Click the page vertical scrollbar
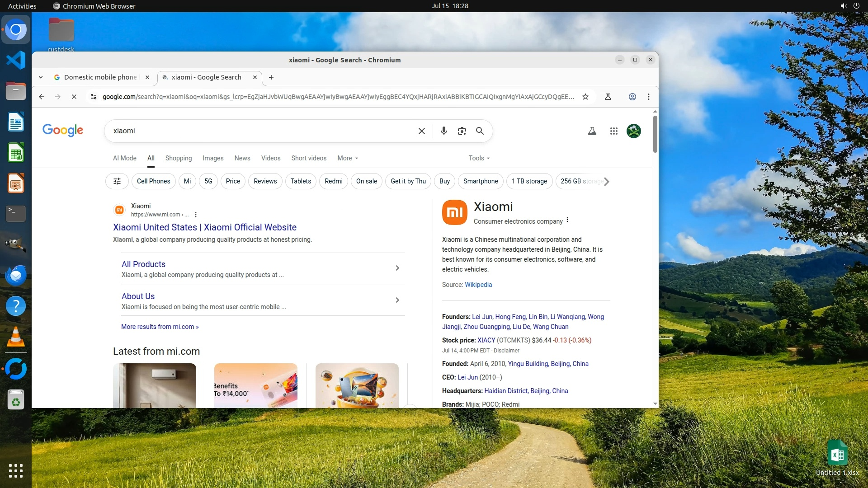The width and height of the screenshot is (868, 488). pyautogui.click(x=655, y=134)
